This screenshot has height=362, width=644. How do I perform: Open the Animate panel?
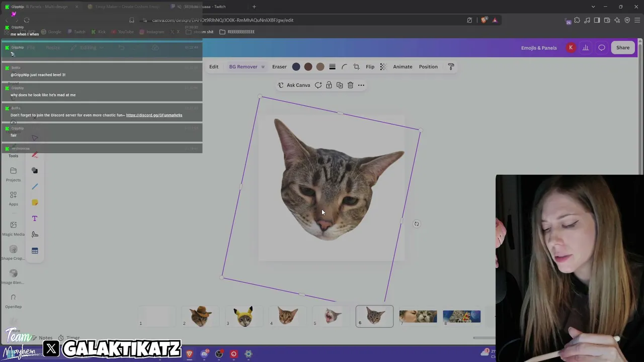click(403, 66)
